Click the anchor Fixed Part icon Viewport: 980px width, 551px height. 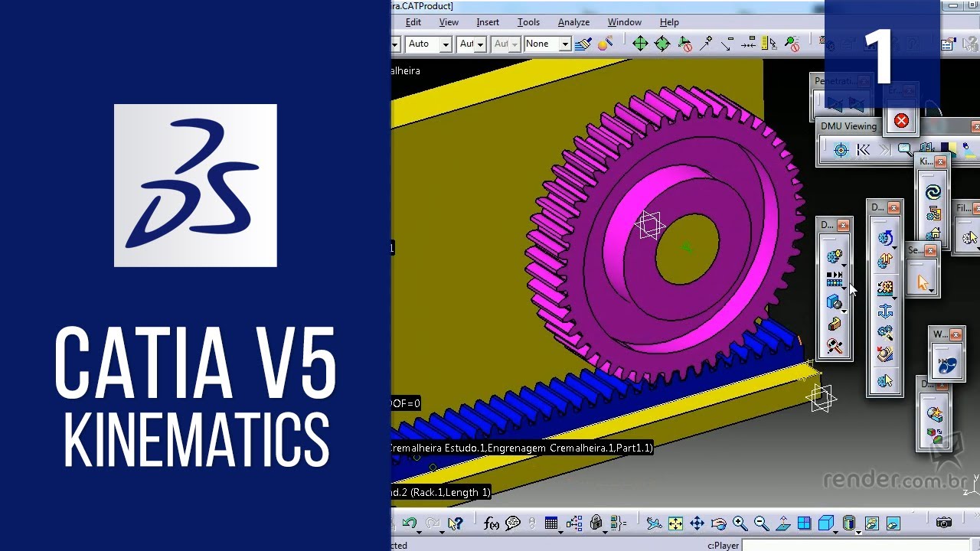click(885, 311)
